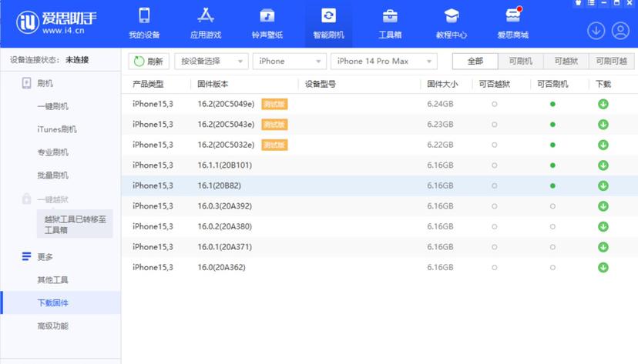This screenshot has width=638, height=364.
Task: Open Ringtones & Wallpapers (铃声壁纸) section
Action: (267, 24)
